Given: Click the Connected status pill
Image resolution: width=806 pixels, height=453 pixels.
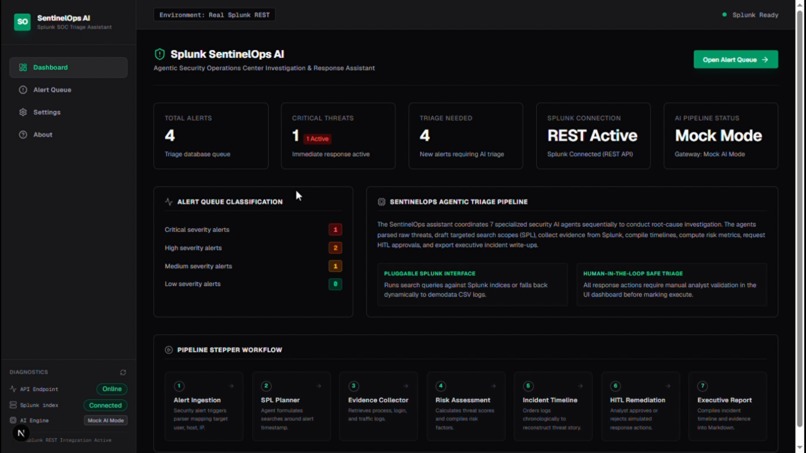Looking at the screenshot, I should click(x=105, y=405).
